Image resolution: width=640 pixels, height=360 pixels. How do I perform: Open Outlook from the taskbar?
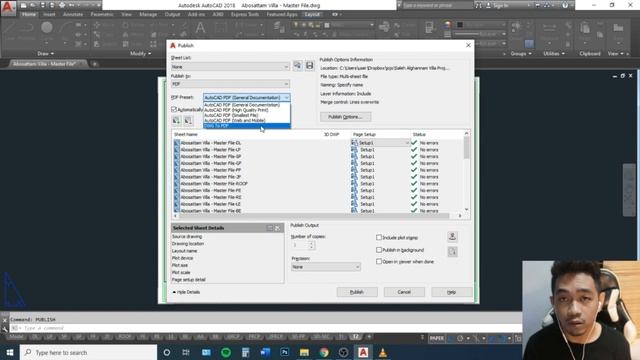(206, 352)
